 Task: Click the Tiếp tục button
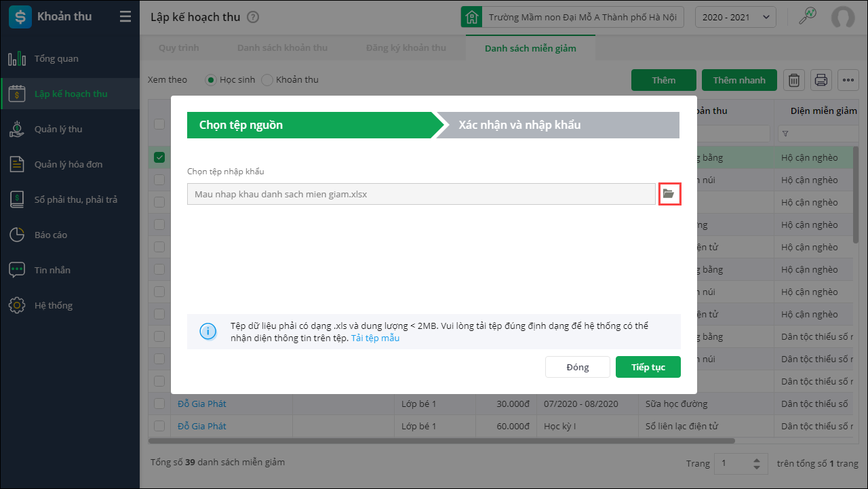648,367
